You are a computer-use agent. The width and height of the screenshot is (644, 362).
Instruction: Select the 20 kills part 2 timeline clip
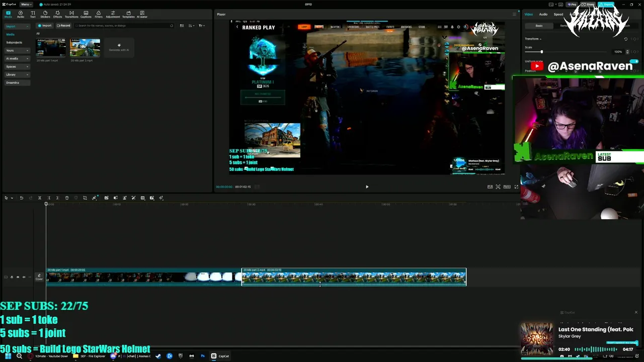click(x=354, y=277)
